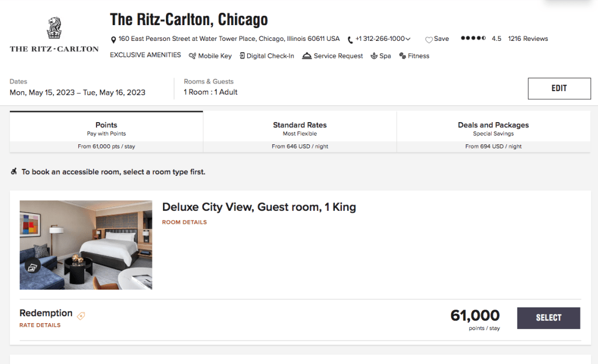Image resolution: width=598 pixels, height=364 pixels.
Task: Click the Fitness amenity icon
Action: (403, 56)
